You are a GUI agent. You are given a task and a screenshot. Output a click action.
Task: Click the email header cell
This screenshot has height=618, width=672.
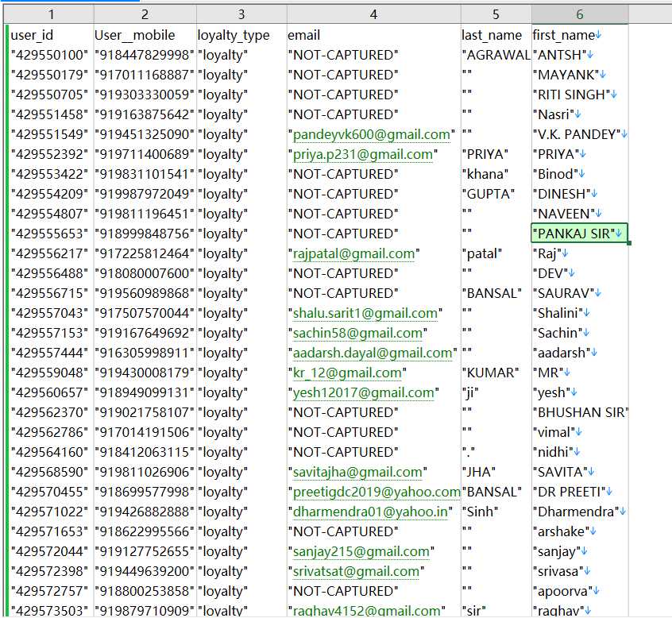pyautogui.click(x=373, y=35)
